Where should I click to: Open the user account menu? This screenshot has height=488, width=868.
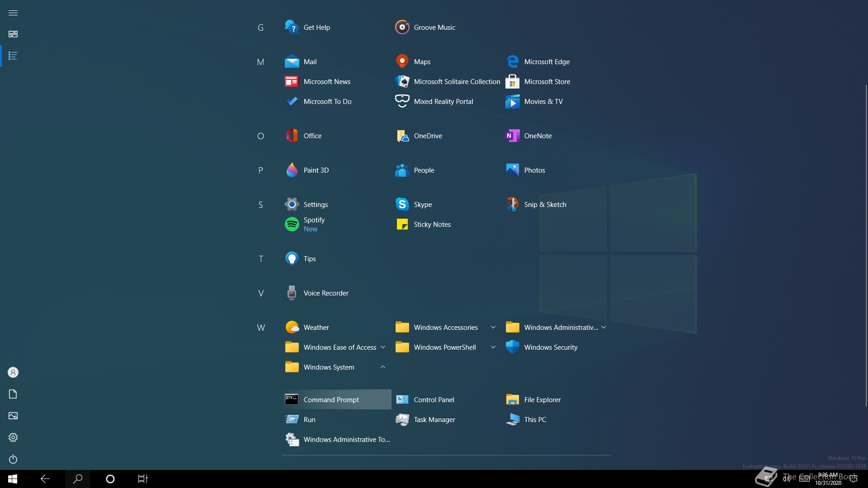[13, 372]
